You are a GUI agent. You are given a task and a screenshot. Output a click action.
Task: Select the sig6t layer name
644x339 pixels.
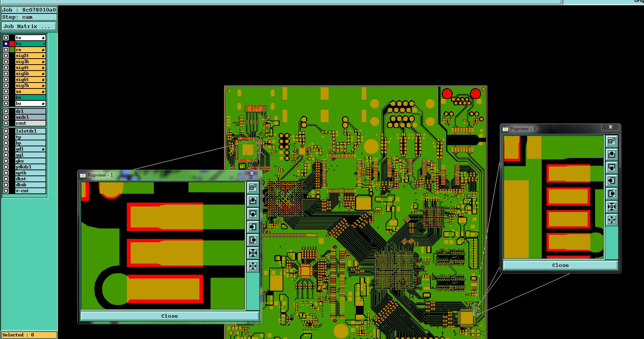point(30,80)
